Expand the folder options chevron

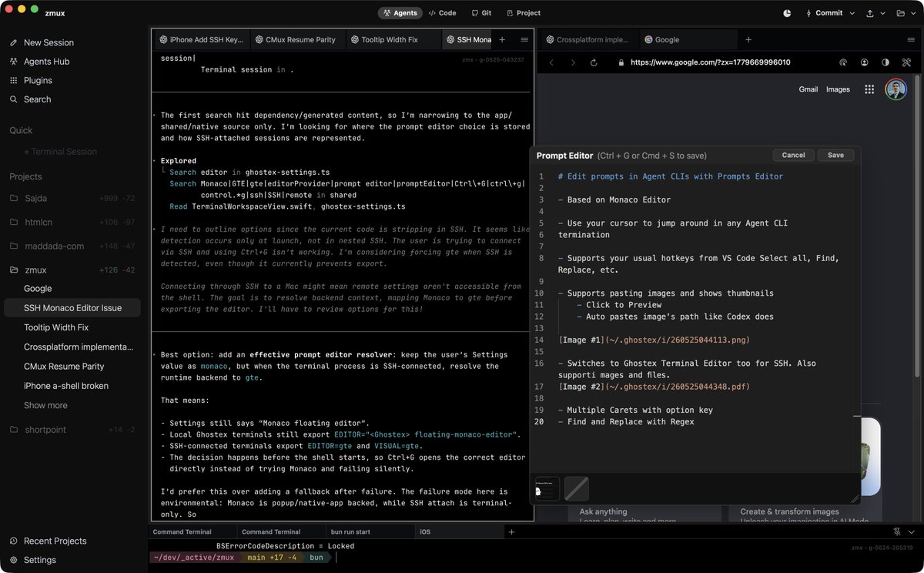point(913,13)
